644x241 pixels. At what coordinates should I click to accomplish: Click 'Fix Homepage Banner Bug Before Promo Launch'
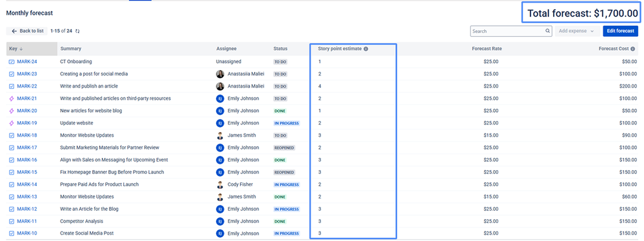pyautogui.click(x=112, y=172)
